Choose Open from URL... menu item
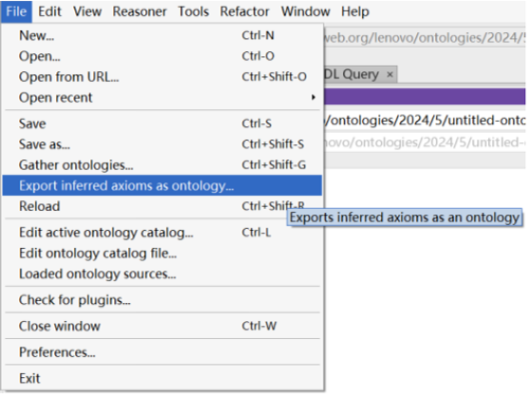Screen dimensions: 532x397 pyautogui.click(x=161, y=77)
